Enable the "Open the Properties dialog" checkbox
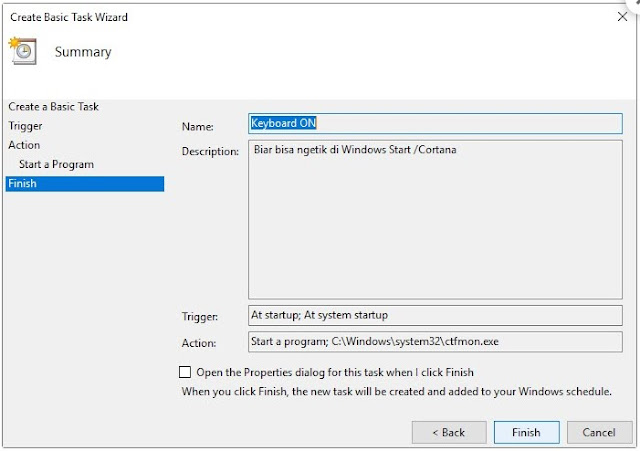640x451 pixels. 185,372
